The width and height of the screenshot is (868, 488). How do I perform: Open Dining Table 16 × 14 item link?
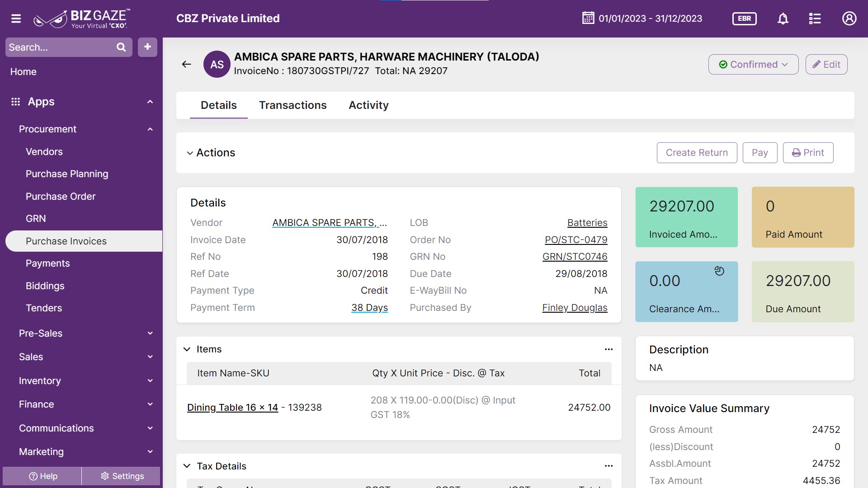232,408
